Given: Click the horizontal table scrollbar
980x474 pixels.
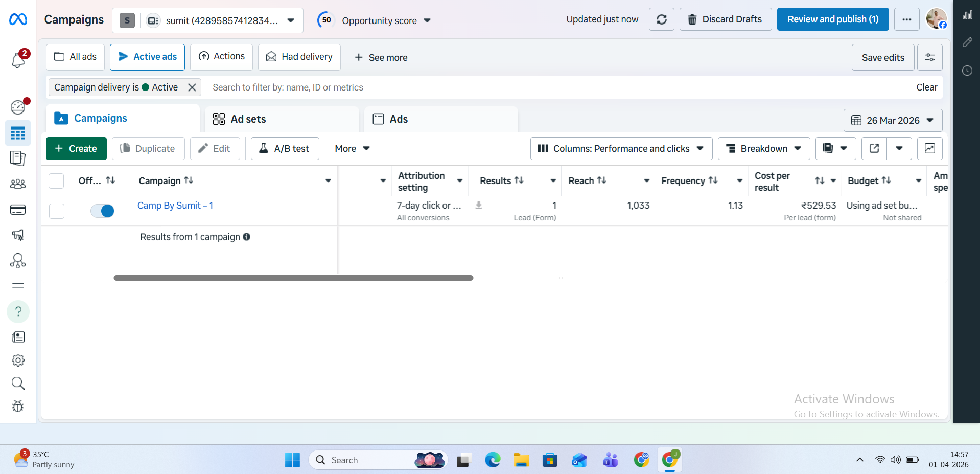Looking at the screenshot, I should pos(293,278).
